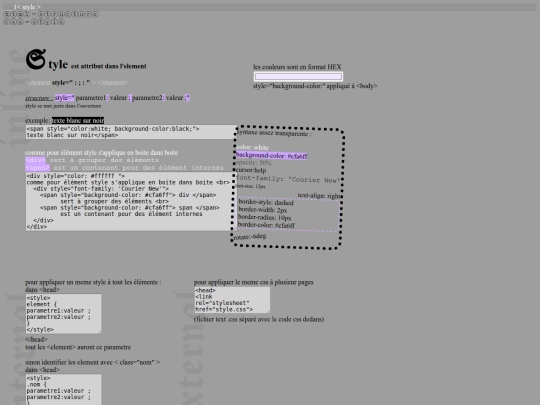Image resolution: width=540 pixels, height=405 pixels.
Task: Click the "rotate:-6deg" text
Action: (250, 237)
